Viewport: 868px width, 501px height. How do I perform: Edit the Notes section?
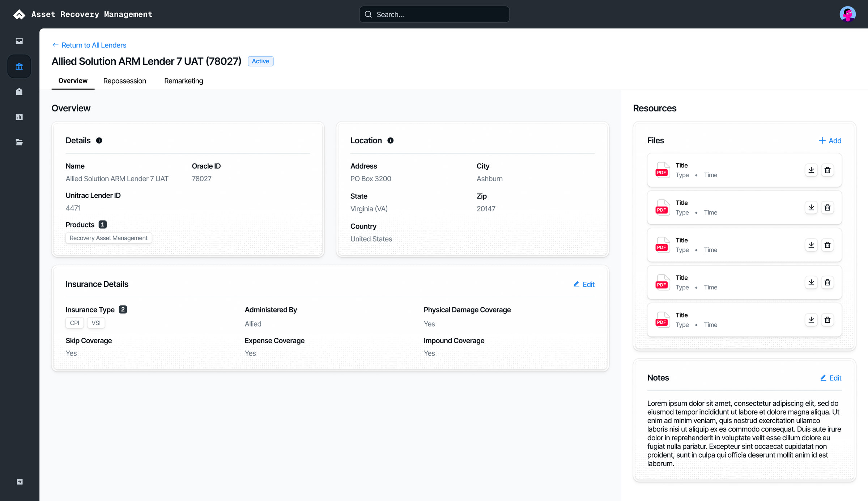831,378
